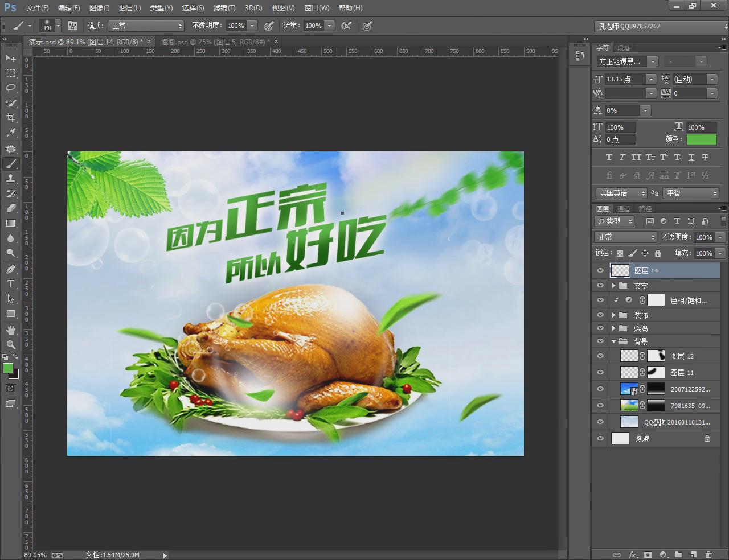Image resolution: width=729 pixels, height=560 pixels.
Task: Lock layer position with the move-cross icon
Action: tap(645, 253)
